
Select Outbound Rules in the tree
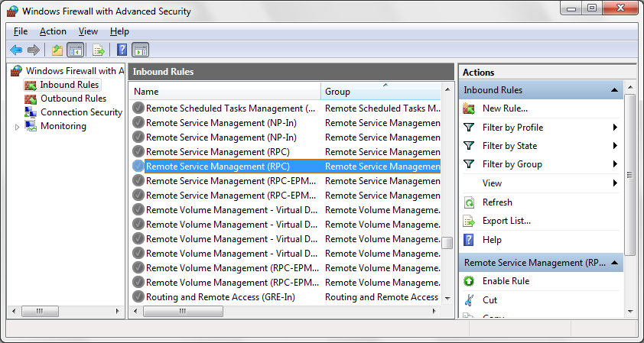[x=73, y=99]
